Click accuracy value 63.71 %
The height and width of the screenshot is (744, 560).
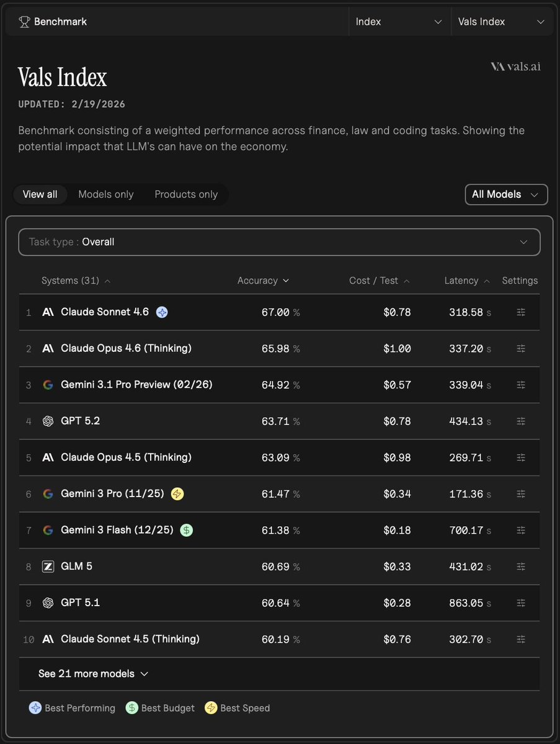pos(281,421)
